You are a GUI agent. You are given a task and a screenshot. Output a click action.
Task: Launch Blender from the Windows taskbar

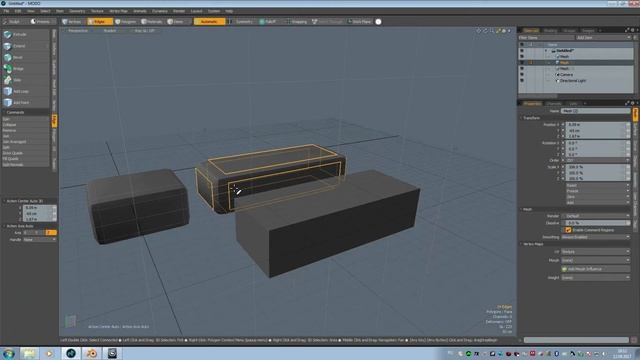[91, 353]
